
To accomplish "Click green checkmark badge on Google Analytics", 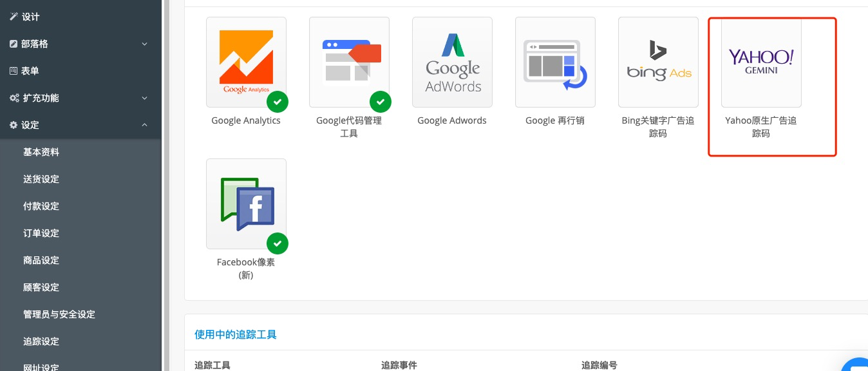I will click(278, 102).
